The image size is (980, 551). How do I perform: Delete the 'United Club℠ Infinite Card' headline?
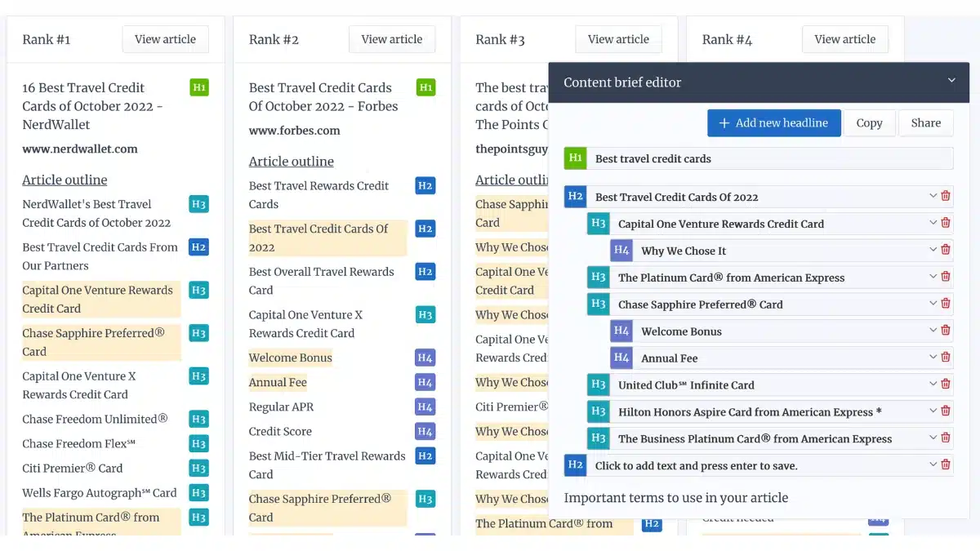click(946, 384)
